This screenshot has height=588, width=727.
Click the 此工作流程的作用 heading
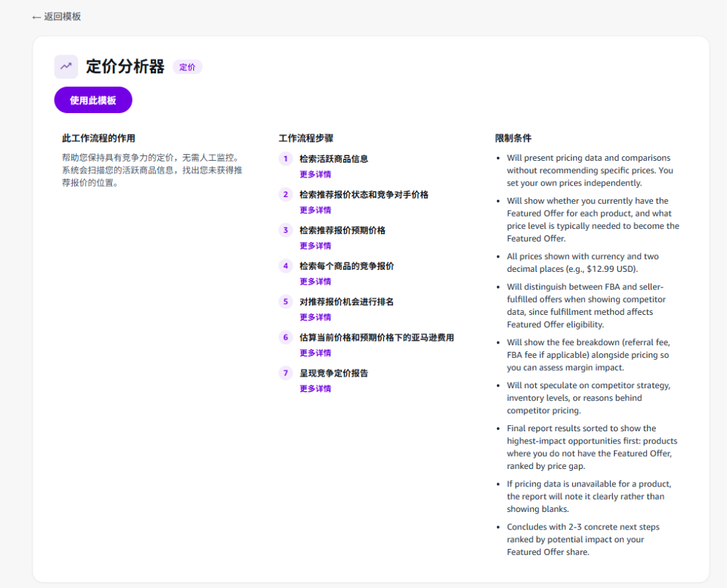tap(99, 138)
